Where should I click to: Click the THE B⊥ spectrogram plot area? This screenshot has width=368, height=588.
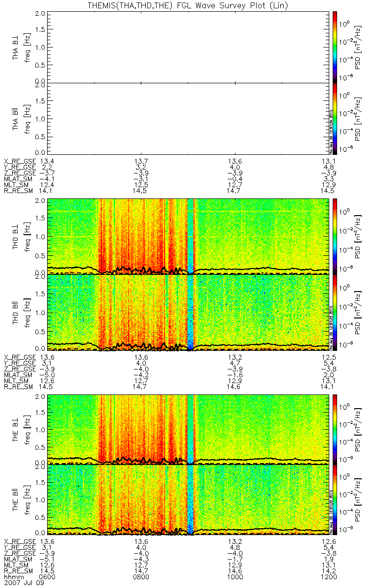188,429
